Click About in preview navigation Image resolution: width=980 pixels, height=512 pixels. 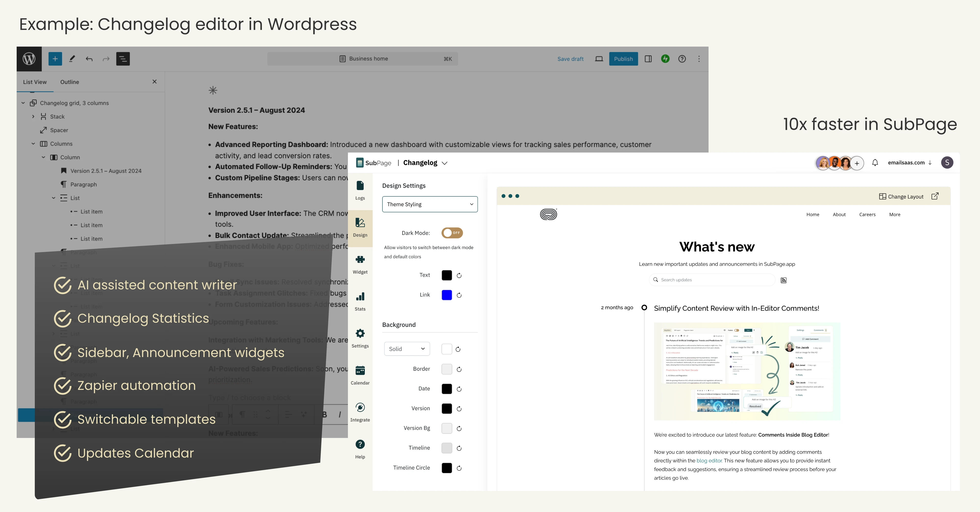click(839, 214)
